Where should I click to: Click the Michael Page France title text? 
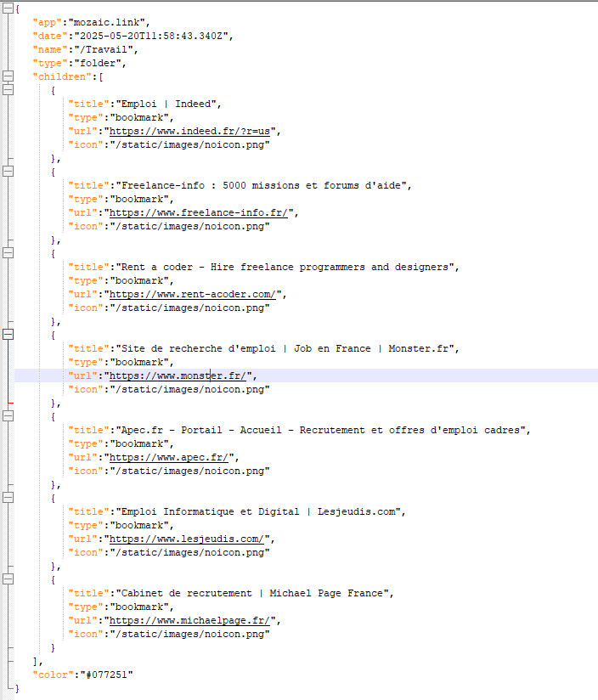[x=252, y=593]
